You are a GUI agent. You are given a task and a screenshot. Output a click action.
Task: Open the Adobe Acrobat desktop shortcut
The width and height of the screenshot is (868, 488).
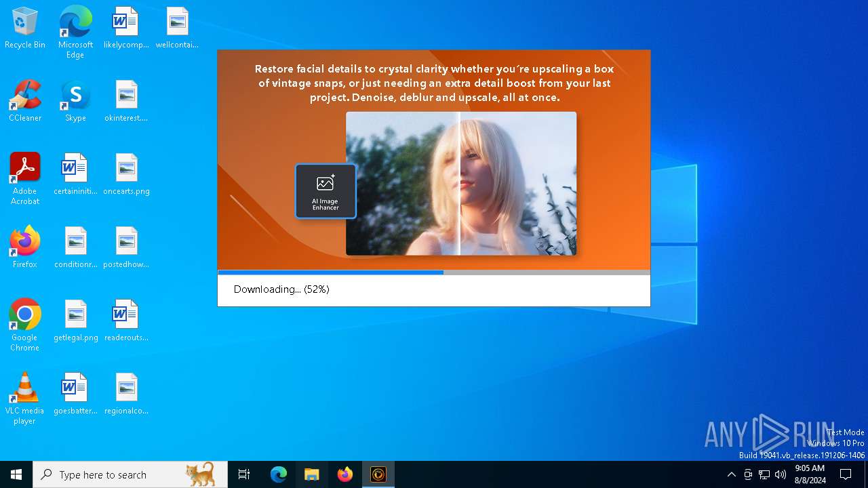tap(25, 179)
